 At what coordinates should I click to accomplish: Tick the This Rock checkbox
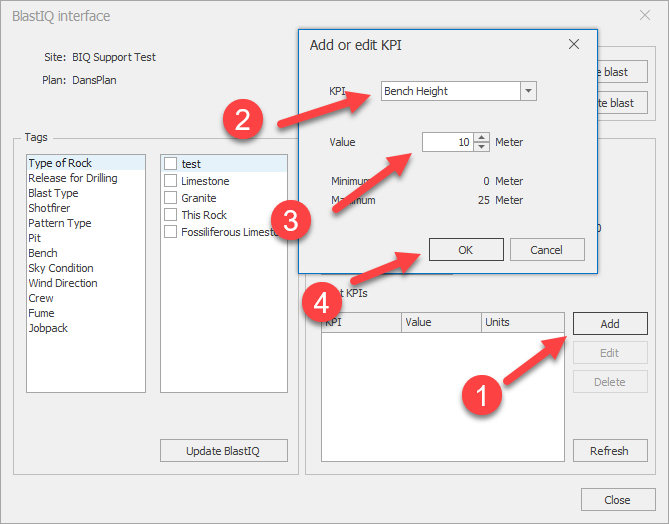[171, 215]
